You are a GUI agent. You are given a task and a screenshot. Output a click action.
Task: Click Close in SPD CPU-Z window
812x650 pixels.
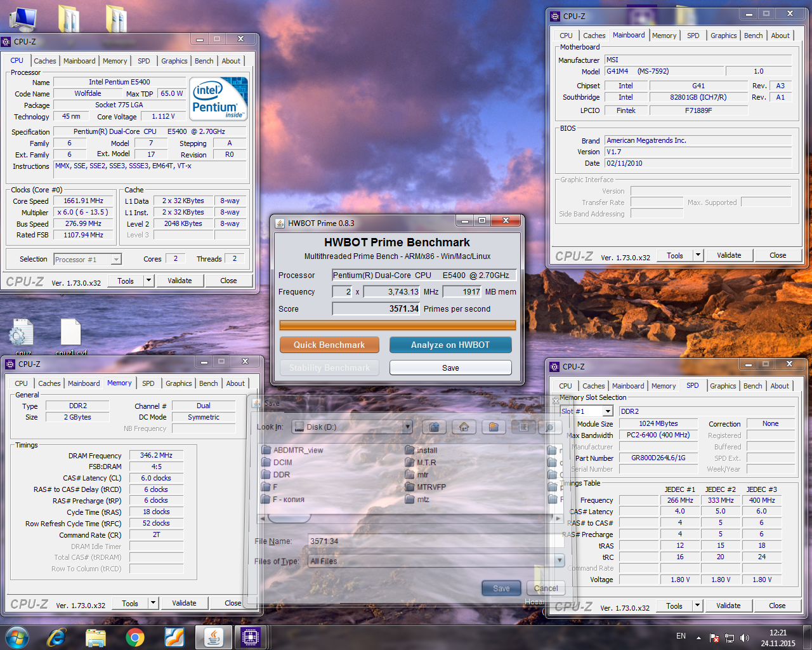[777, 606]
